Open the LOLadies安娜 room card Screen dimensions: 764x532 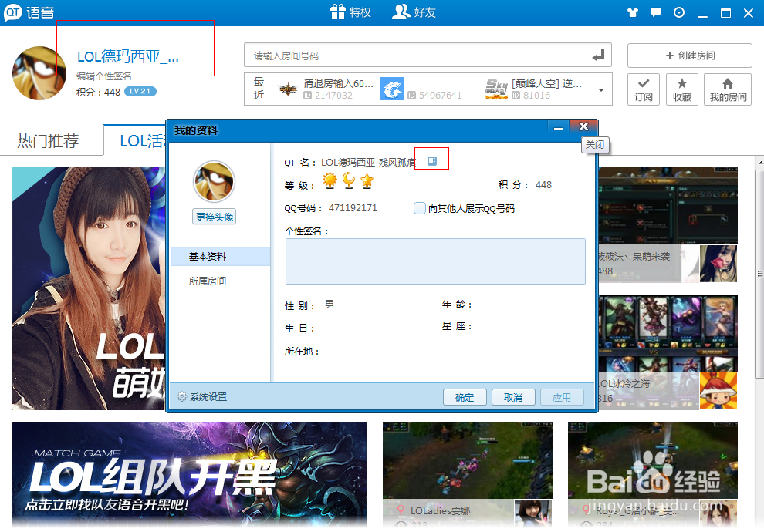coord(467,475)
